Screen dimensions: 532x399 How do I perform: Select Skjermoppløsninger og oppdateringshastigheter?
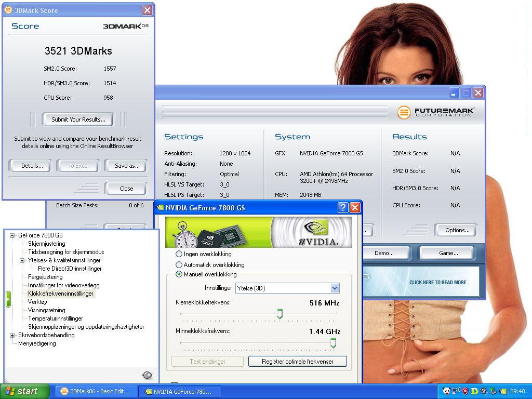click(86, 327)
